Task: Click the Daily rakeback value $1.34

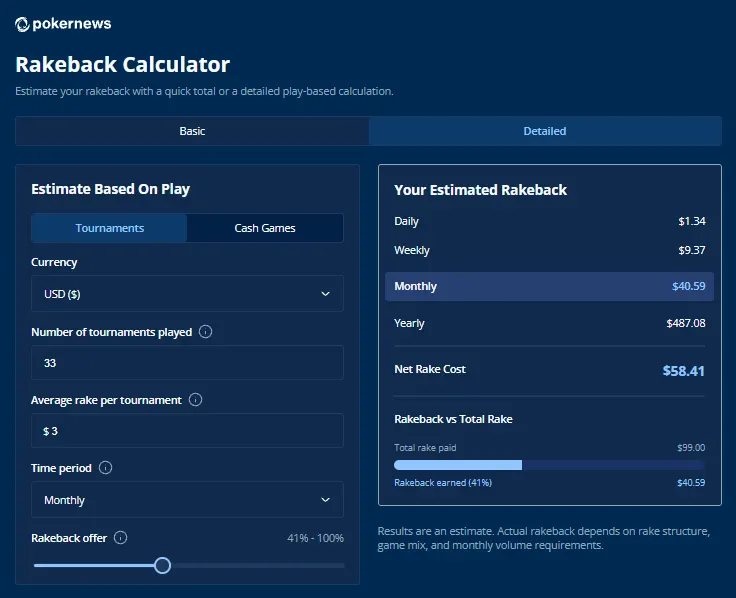Action: pyautogui.click(x=691, y=221)
